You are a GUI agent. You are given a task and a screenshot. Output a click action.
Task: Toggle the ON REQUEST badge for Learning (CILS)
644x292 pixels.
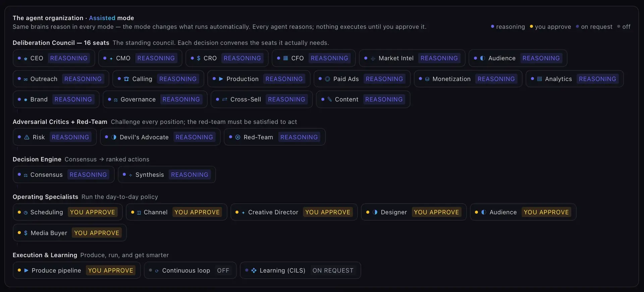(x=333, y=271)
